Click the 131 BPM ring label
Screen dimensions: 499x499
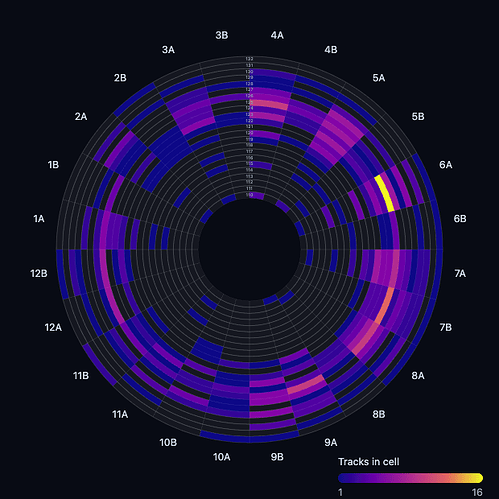(x=249, y=65)
